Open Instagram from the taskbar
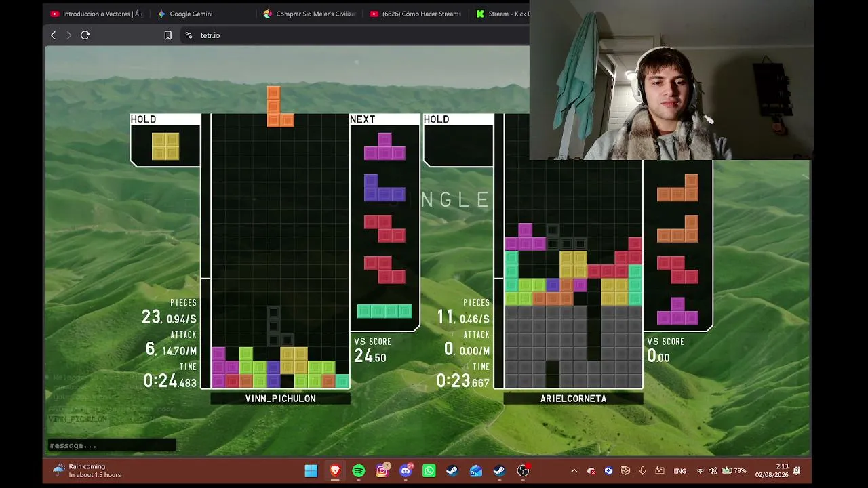Image resolution: width=868 pixels, height=488 pixels. (x=382, y=471)
